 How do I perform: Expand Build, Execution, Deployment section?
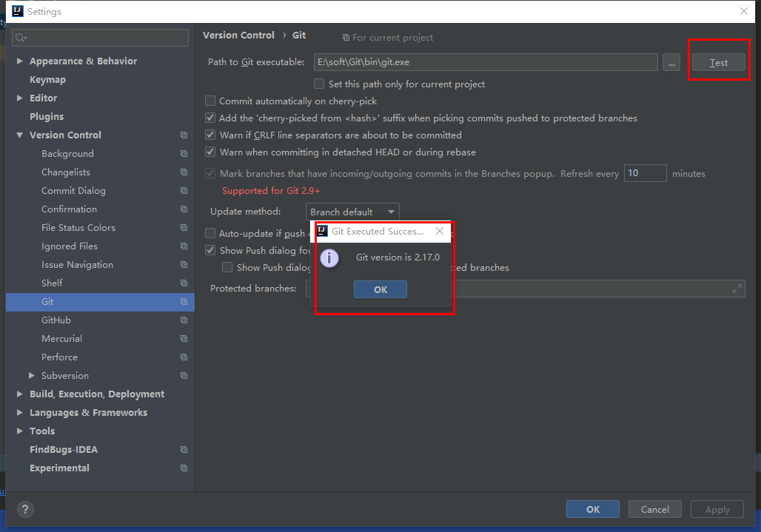point(19,394)
